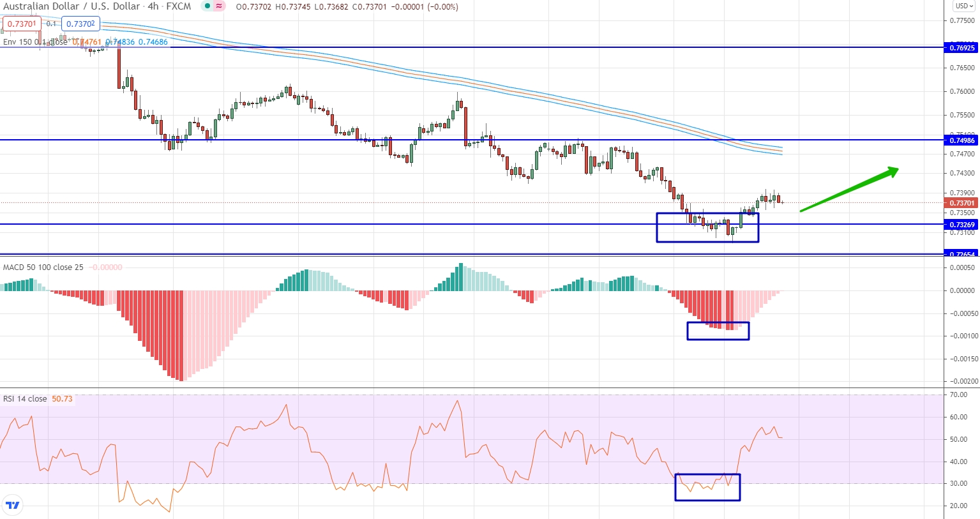Click the Envelope lower value 0.74686
980x519 pixels.
coord(153,42)
